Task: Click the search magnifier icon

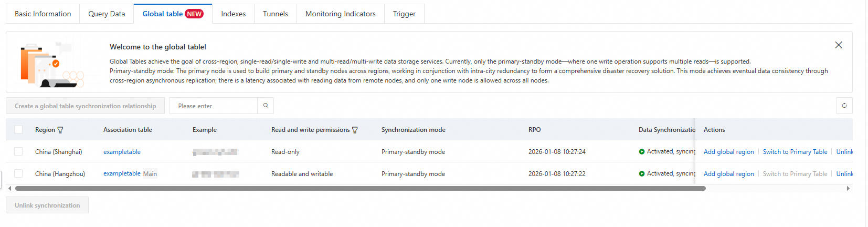Action: point(266,106)
